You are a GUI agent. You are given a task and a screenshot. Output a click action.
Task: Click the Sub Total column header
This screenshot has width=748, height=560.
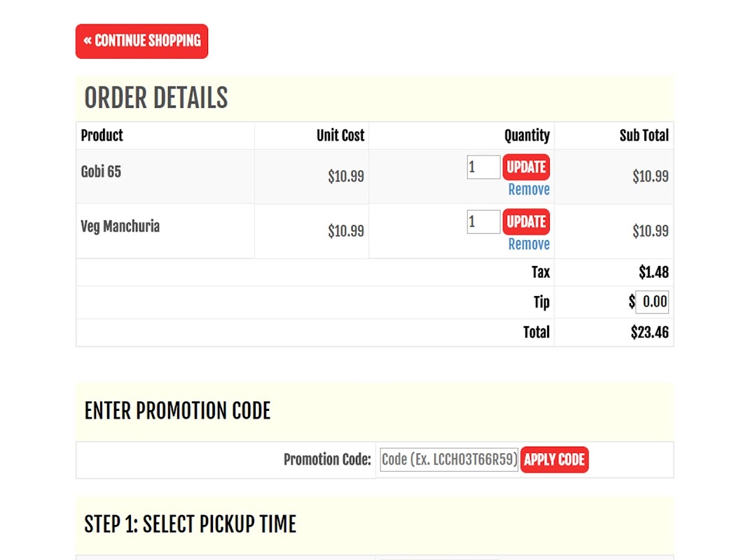pyautogui.click(x=644, y=136)
